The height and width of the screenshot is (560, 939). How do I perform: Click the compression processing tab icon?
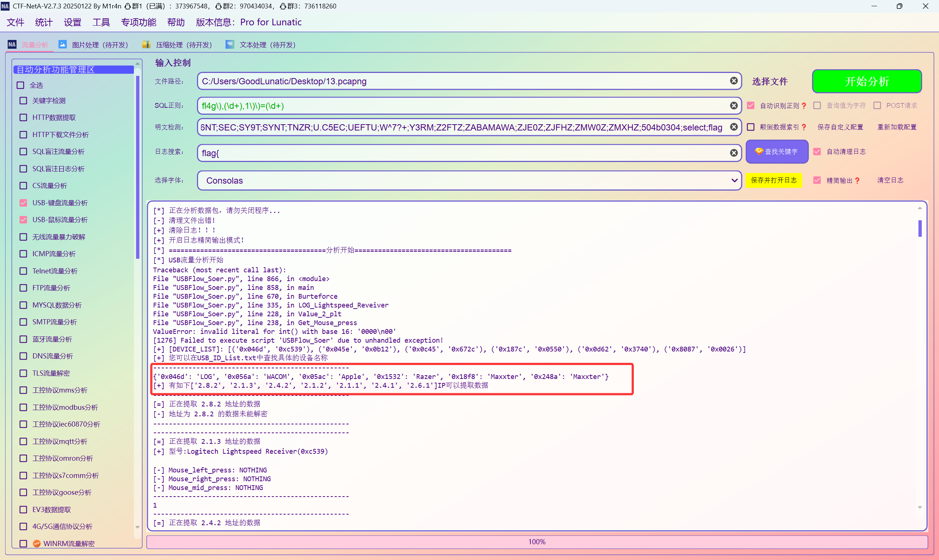[146, 44]
